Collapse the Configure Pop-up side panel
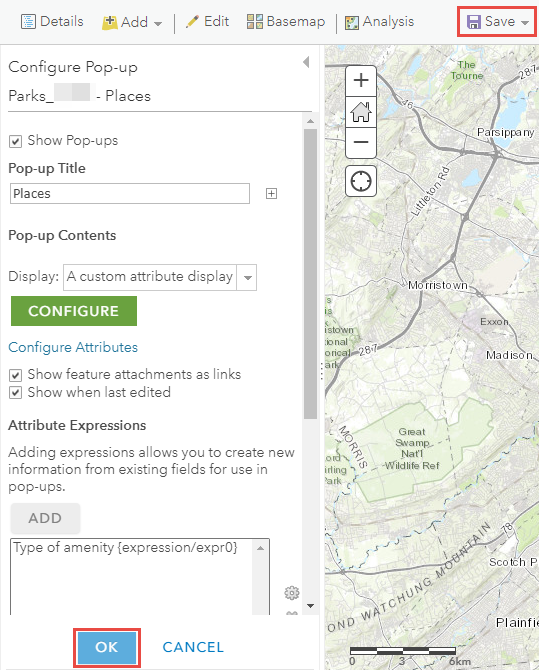This screenshot has height=670, width=539. point(306,62)
